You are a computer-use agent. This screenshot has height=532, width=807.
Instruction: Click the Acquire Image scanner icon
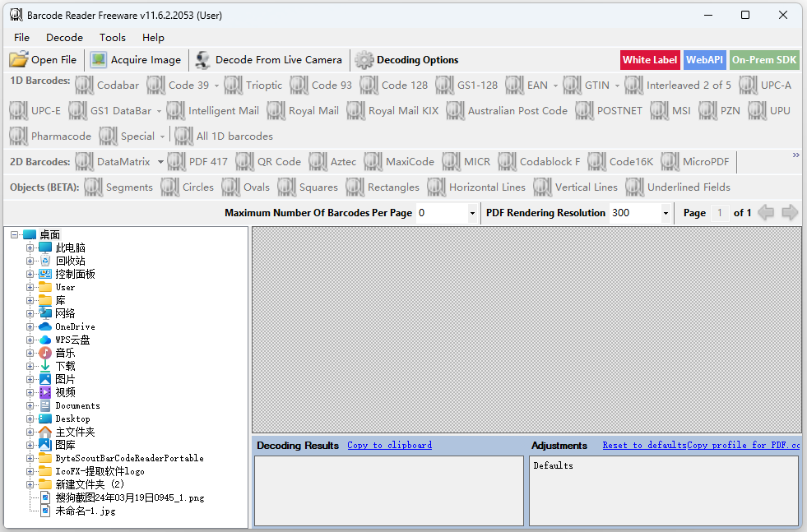point(98,60)
